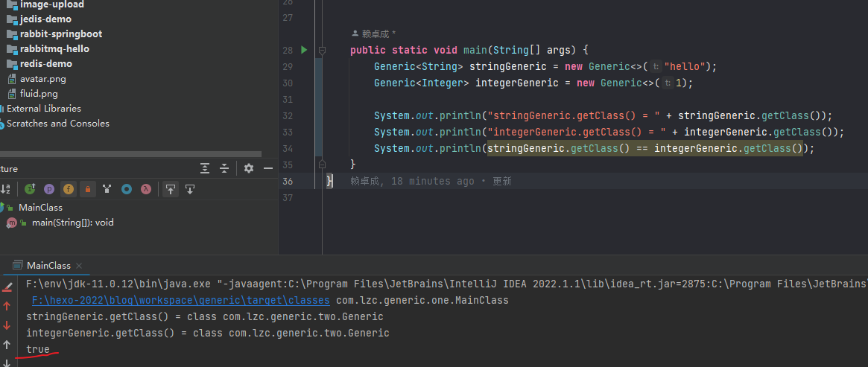Collapse all nodes in Structure panel
The width and height of the screenshot is (868, 367).
(x=224, y=168)
